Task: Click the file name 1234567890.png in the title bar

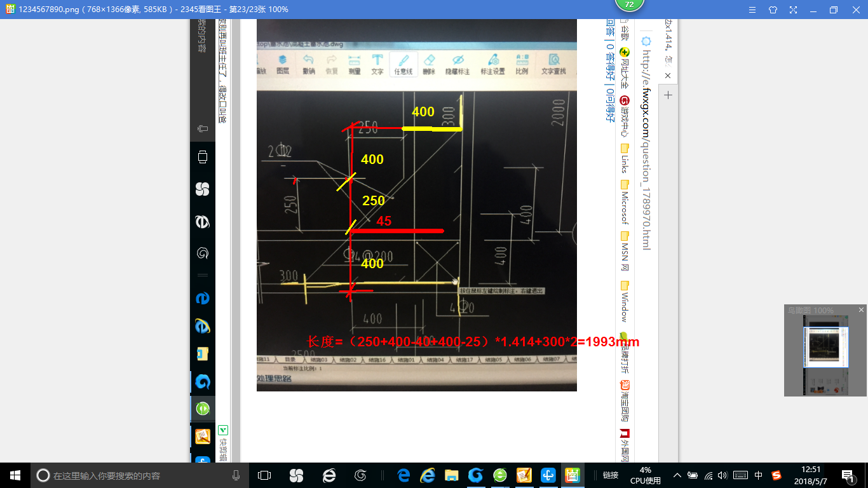Action: click(48, 10)
